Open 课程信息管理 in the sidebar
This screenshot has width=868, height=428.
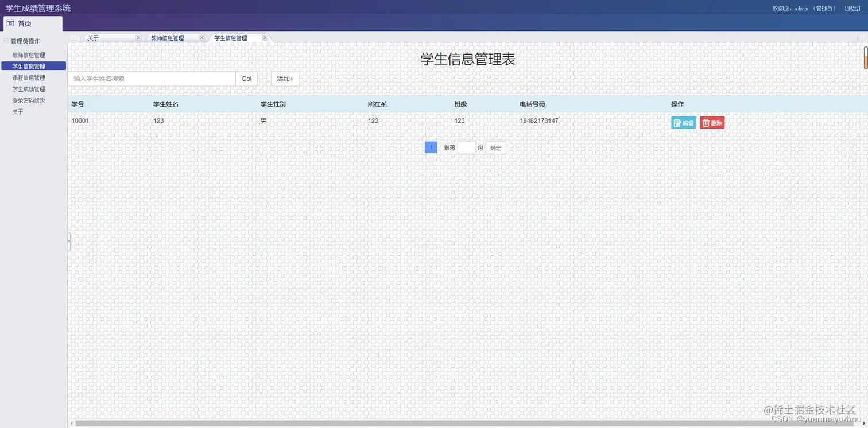[29, 77]
